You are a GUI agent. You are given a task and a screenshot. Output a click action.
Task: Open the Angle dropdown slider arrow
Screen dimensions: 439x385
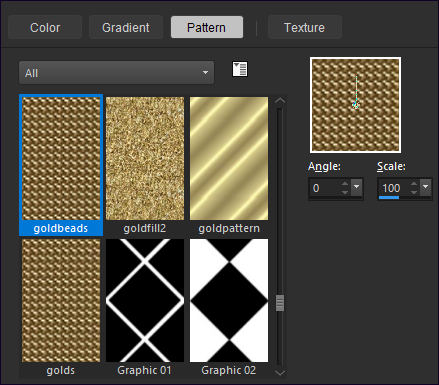pos(356,187)
